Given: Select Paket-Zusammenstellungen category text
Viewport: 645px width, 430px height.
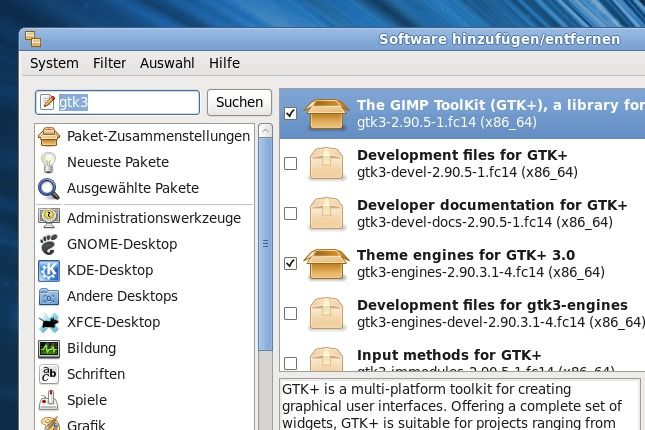Looking at the screenshot, I should pos(158,136).
